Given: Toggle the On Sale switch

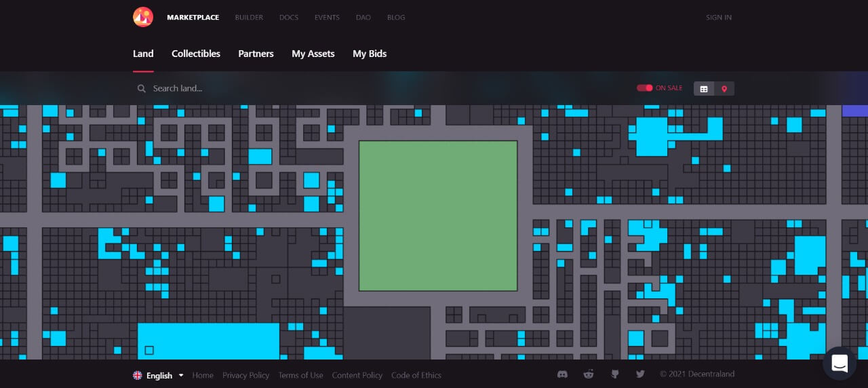Looking at the screenshot, I should click(x=644, y=88).
